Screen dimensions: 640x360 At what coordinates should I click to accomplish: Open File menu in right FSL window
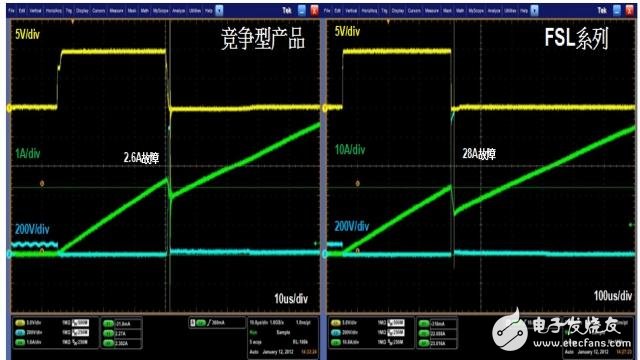327,11
